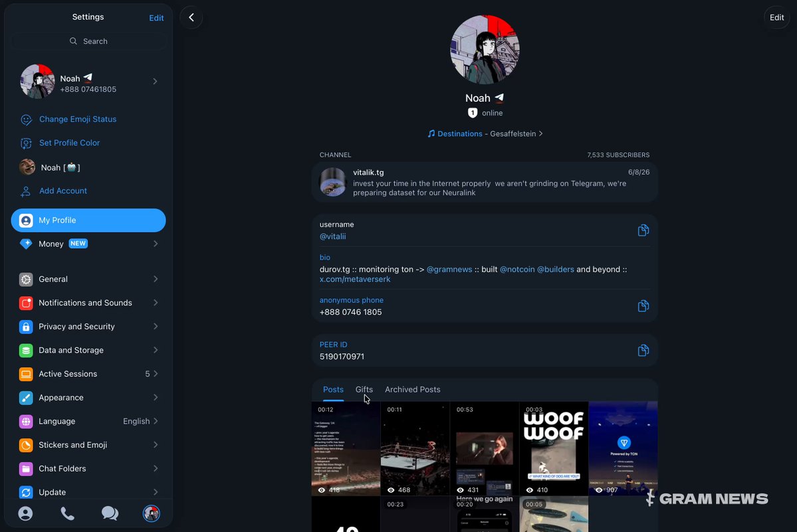Click the Edit button on the profile
The image size is (797, 532).
pyautogui.click(x=776, y=17)
